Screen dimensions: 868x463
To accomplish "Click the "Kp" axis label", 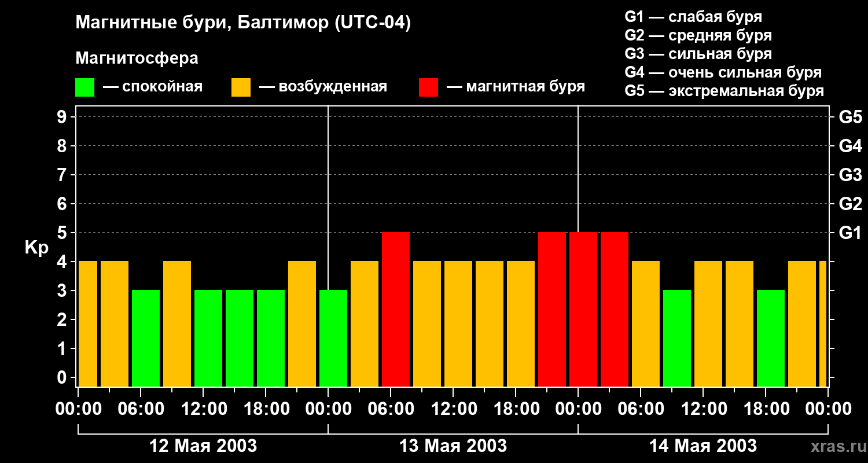I will [x=36, y=248].
